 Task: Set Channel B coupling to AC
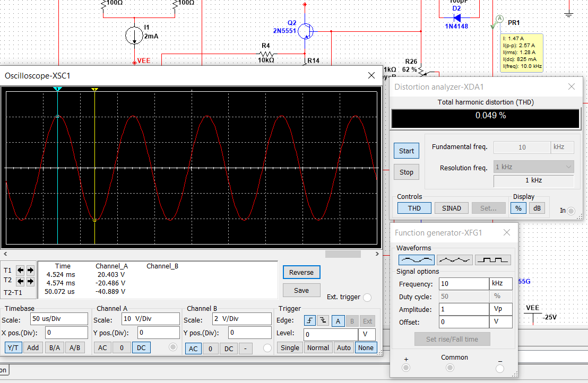tap(193, 349)
